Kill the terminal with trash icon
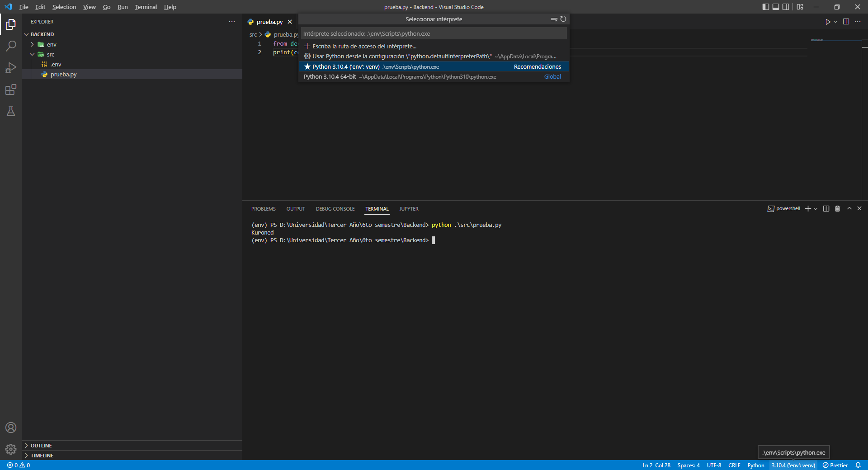The width and height of the screenshot is (868, 470). (x=837, y=208)
